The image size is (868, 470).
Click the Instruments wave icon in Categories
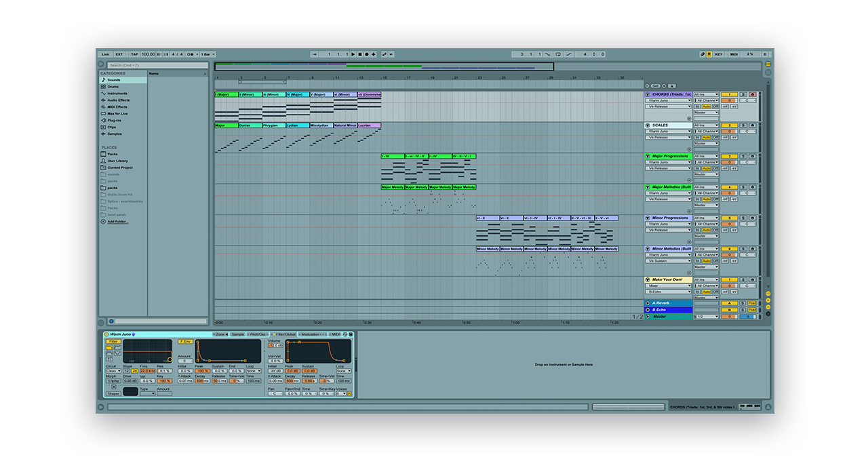pyautogui.click(x=103, y=94)
